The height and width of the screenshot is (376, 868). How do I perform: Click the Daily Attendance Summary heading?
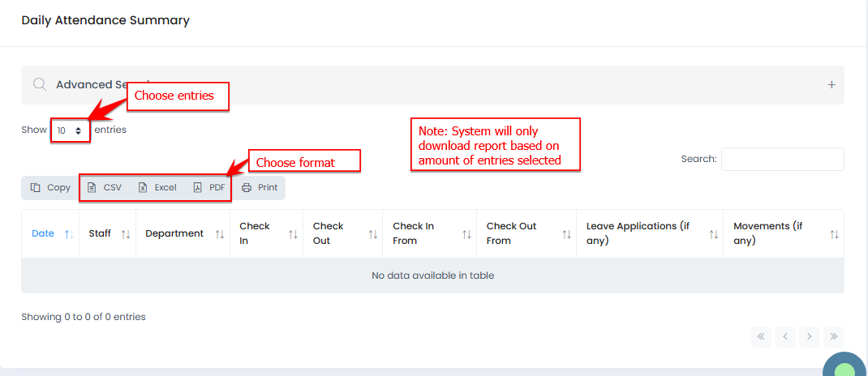[105, 20]
